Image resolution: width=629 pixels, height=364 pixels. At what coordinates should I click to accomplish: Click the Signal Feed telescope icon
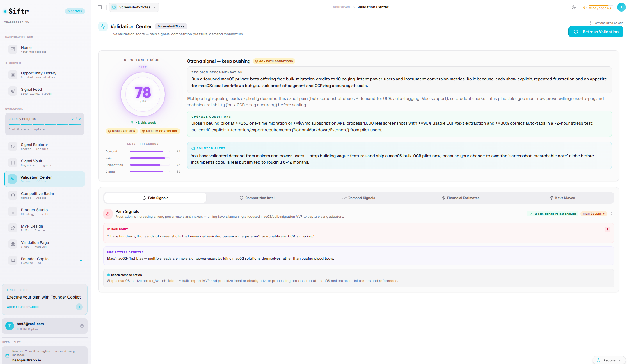tap(13, 91)
